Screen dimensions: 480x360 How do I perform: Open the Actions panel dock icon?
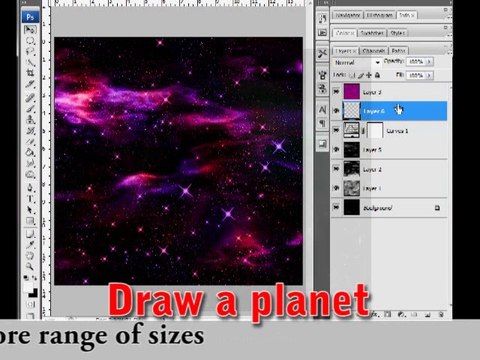coord(322,33)
